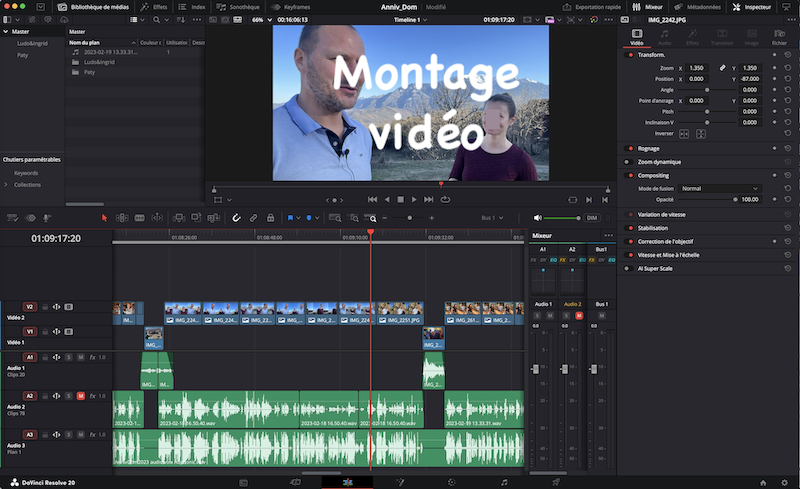This screenshot has height=489, width=800.
Task: Expand the Collections smart bin
Action: point(6,185)
